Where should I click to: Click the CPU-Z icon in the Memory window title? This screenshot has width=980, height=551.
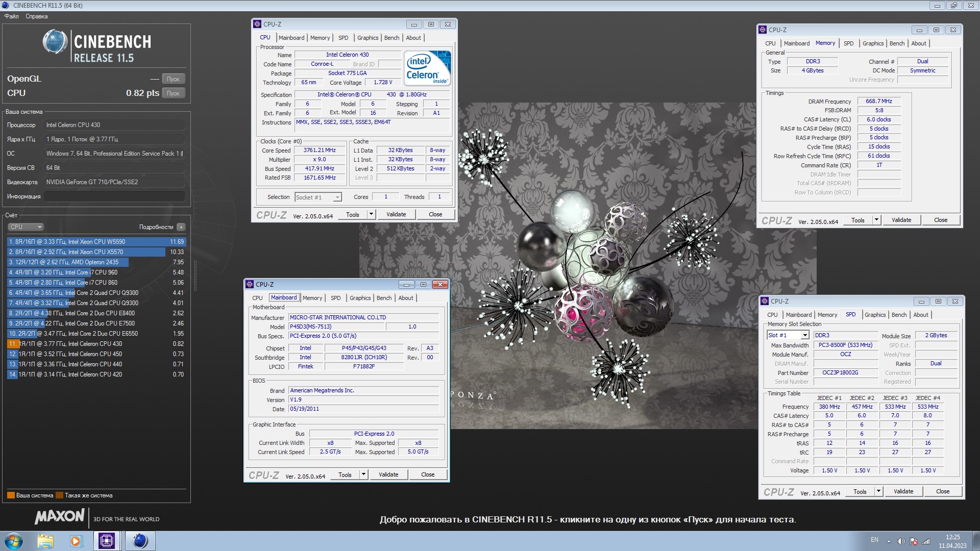[763, 30]
